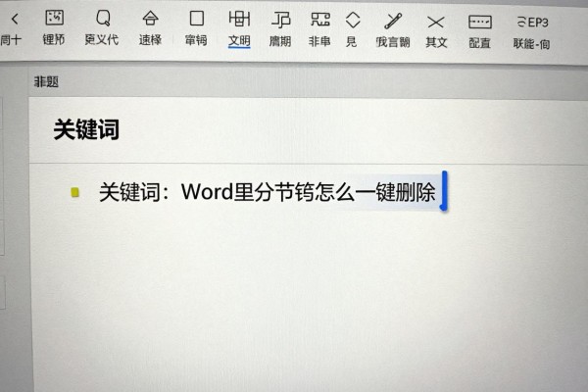Image resolution: width=588 pixels, height=392 pixels.
Task: Click the blue text selection handle
Action: click(x=444, y=190)
